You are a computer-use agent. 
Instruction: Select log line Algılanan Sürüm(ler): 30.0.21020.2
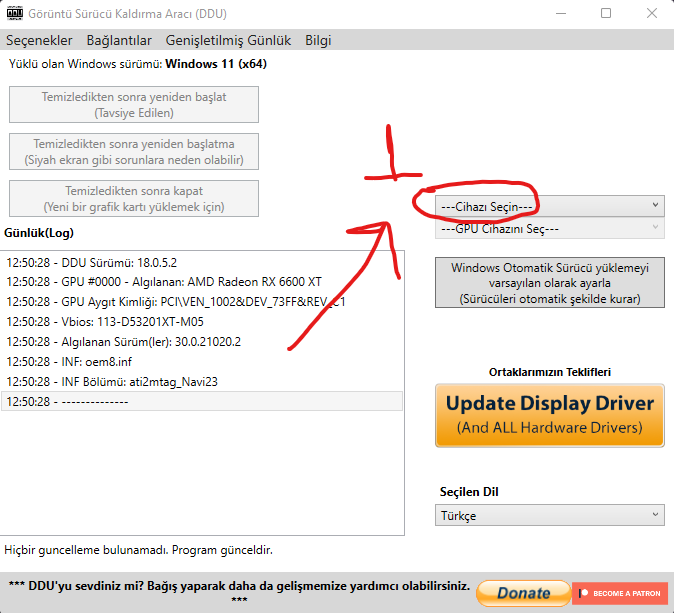tap(202, 342)
